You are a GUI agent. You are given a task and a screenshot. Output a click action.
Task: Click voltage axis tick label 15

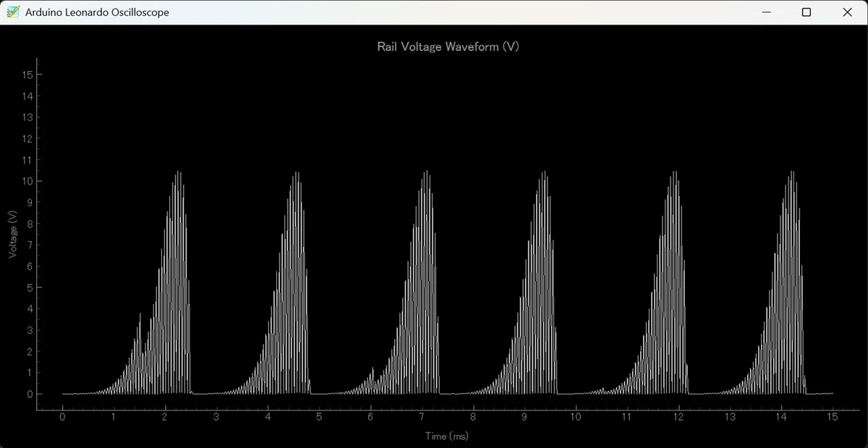[x=28, y=75]
